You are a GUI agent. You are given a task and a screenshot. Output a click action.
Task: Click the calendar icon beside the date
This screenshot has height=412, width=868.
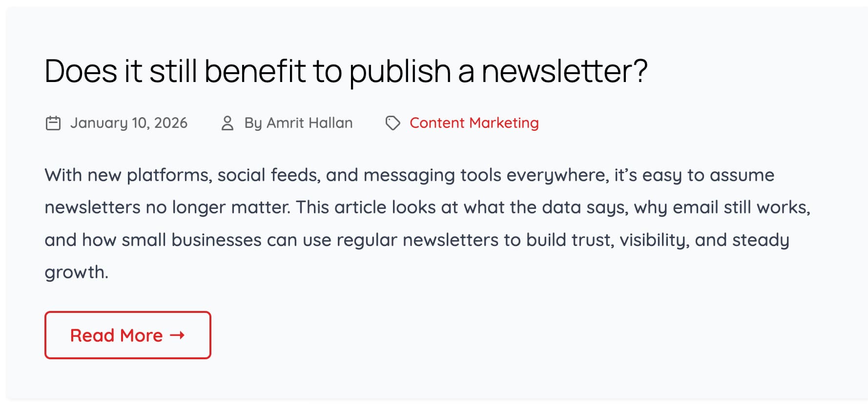tap(53, 123)
